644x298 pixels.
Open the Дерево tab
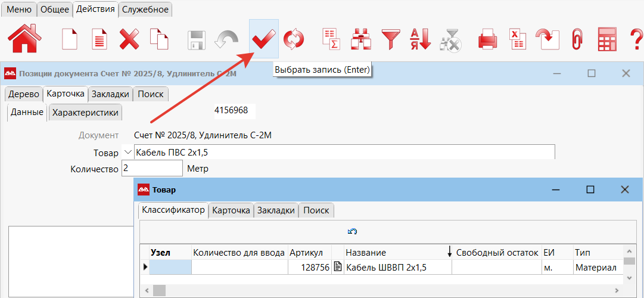[x=23, y=94]
